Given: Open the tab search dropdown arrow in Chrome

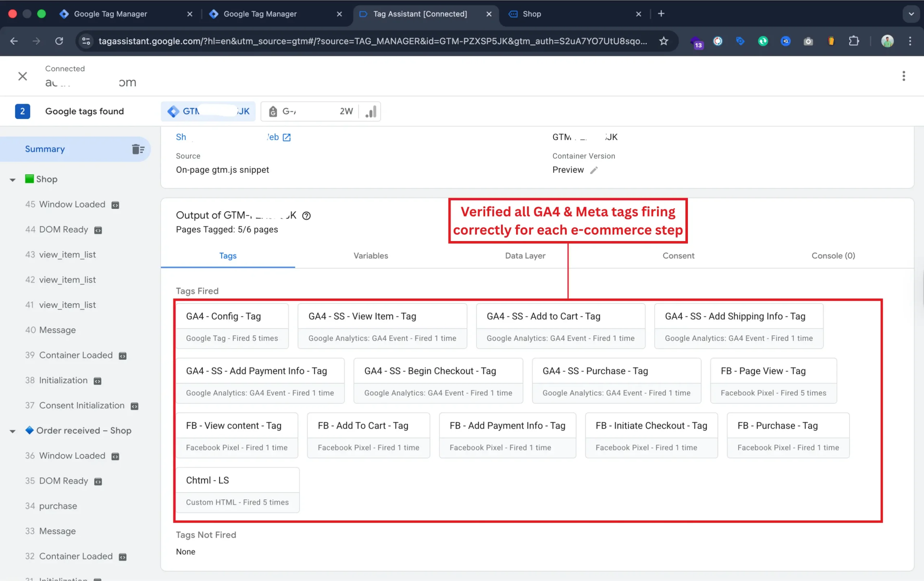Looking at the screenshot, I should coord(911,14).
